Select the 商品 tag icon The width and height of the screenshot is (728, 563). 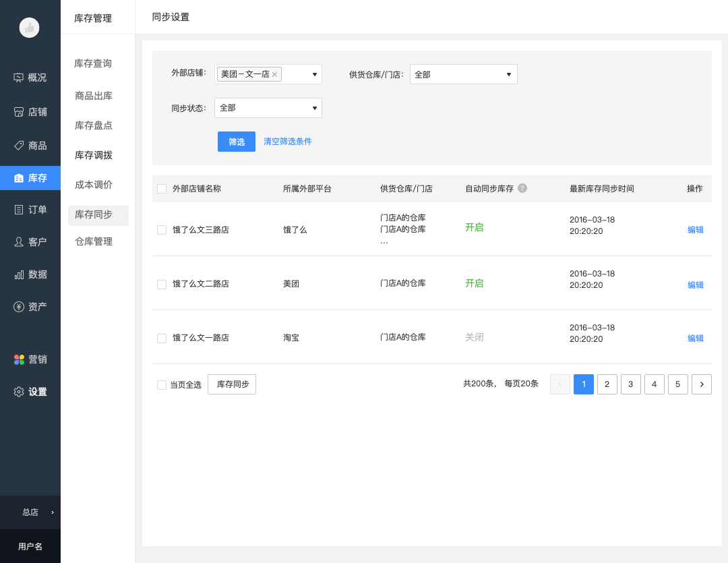(19, 145)
